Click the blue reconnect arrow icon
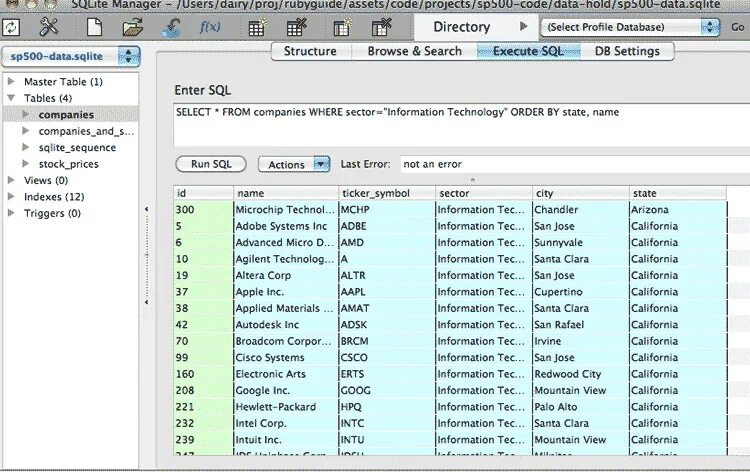The height and width of the screenshot is (472, 750). 172,27
